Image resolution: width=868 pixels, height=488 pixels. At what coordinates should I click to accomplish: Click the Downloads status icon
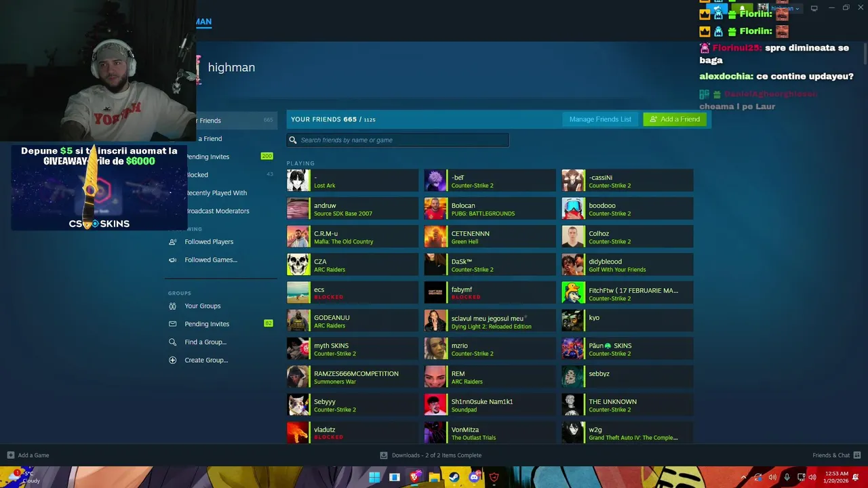tap(384, 455)
